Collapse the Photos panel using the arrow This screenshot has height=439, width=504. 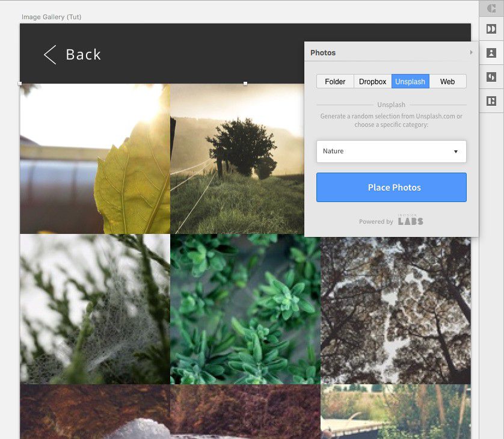coord(472,53)
